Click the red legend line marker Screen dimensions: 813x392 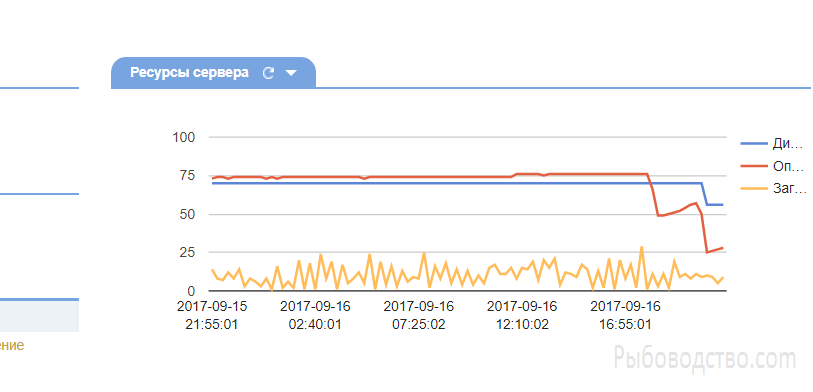(753, 166)
